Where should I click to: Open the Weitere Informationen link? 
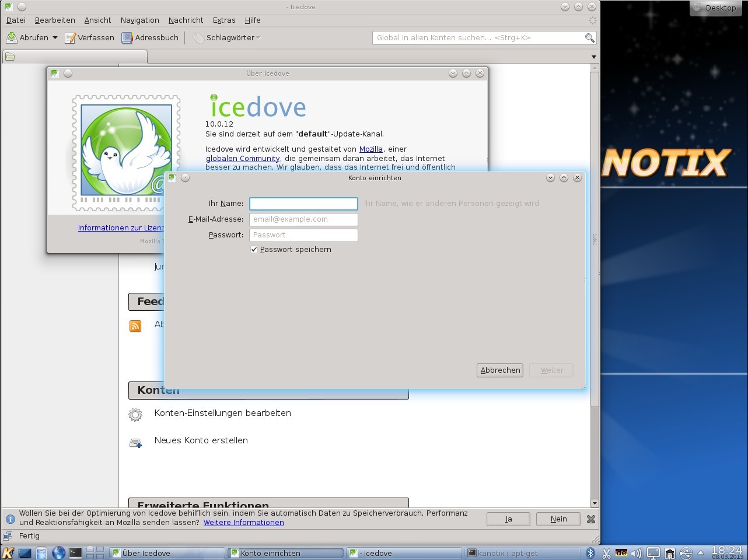coord(243,523)
